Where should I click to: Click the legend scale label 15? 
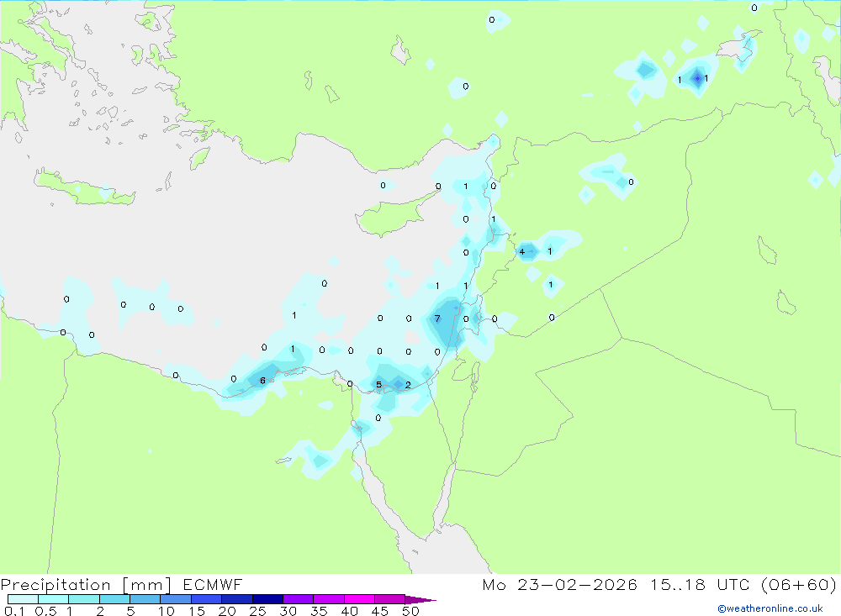[197, 611]
